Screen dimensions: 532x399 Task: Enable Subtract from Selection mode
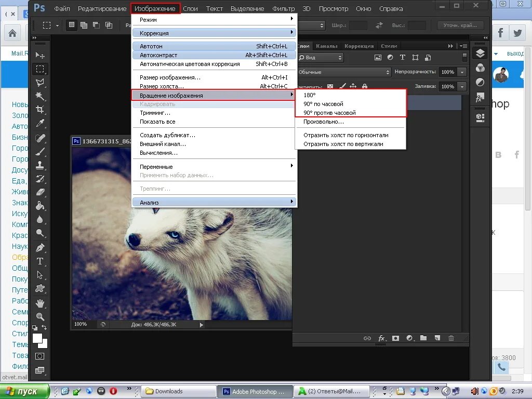tap(96, 25)
